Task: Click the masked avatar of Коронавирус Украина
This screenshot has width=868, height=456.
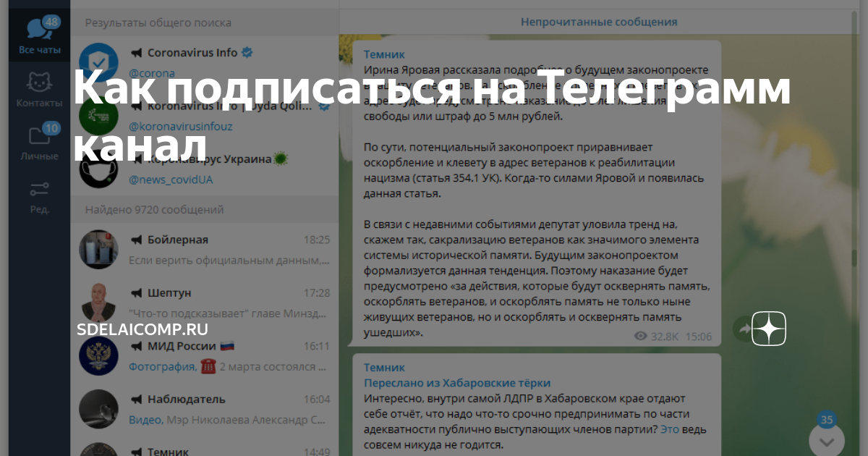Action: pos(98,169)
